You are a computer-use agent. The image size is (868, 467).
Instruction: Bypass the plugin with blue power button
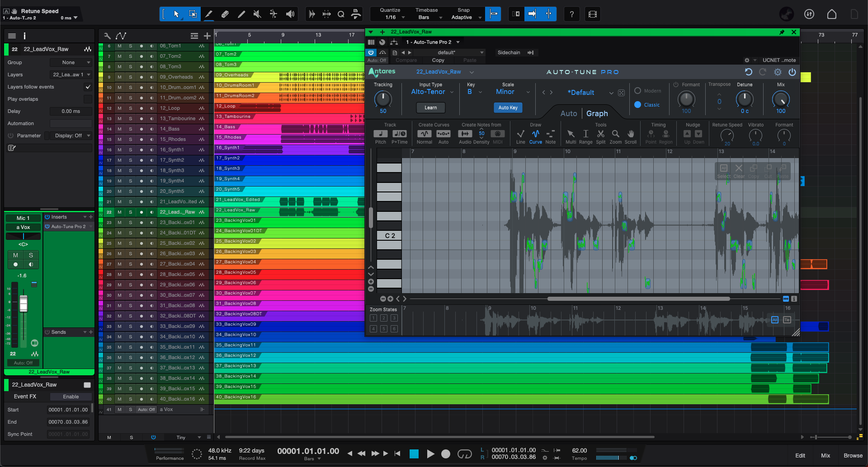click(371, 52)
